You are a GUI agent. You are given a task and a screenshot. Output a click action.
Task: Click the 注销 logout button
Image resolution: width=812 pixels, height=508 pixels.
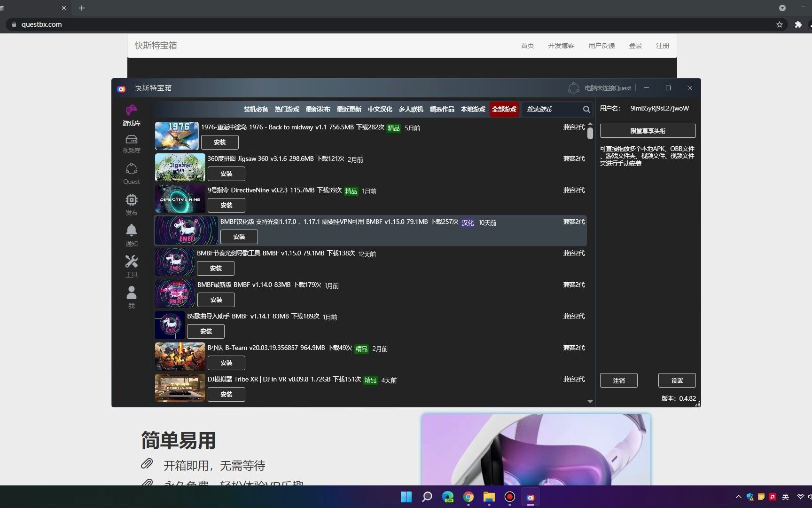[x=619, y=381]
